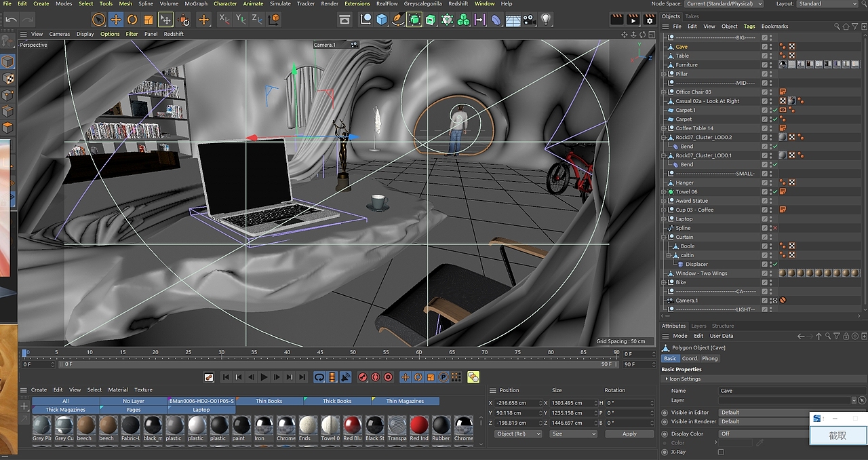Activate the Move tool
This screenshot has width=868, height=460.
pos(116,20)
